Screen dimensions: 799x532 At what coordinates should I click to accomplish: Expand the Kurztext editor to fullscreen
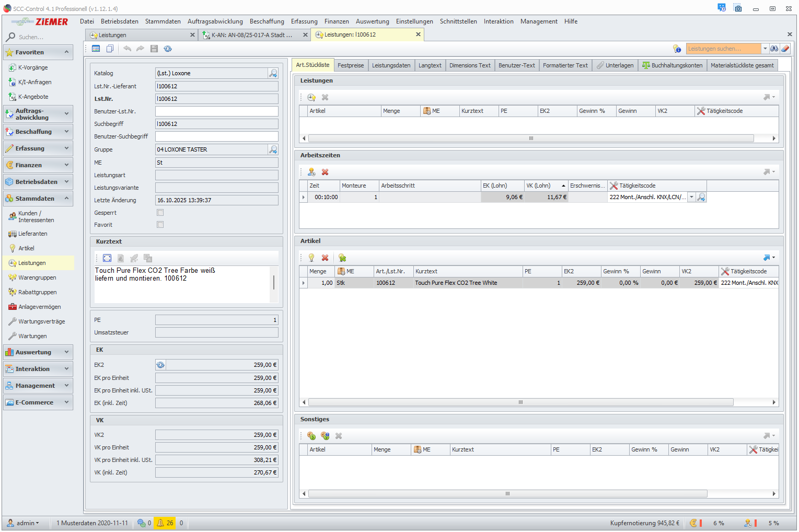click(x=107, y=258)
